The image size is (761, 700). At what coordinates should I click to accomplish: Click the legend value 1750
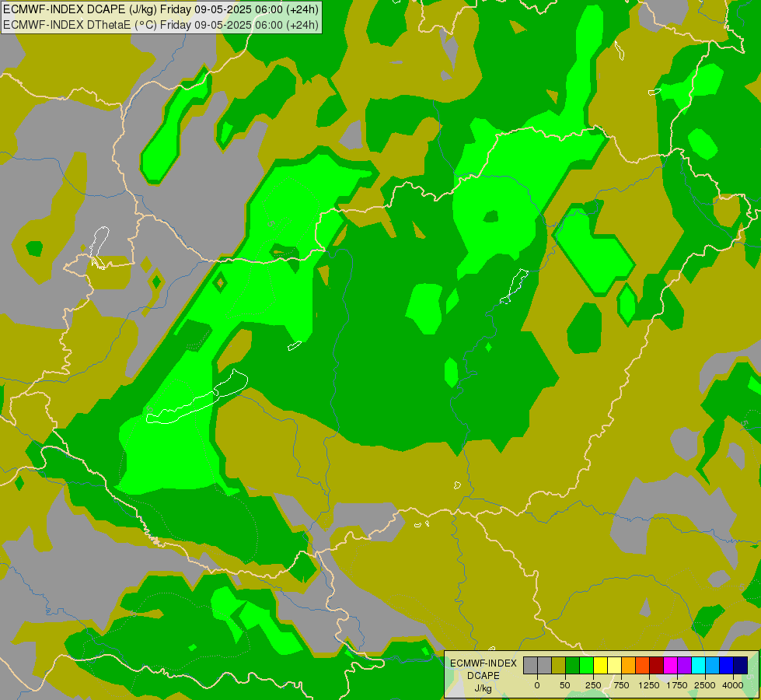(677, 685)
